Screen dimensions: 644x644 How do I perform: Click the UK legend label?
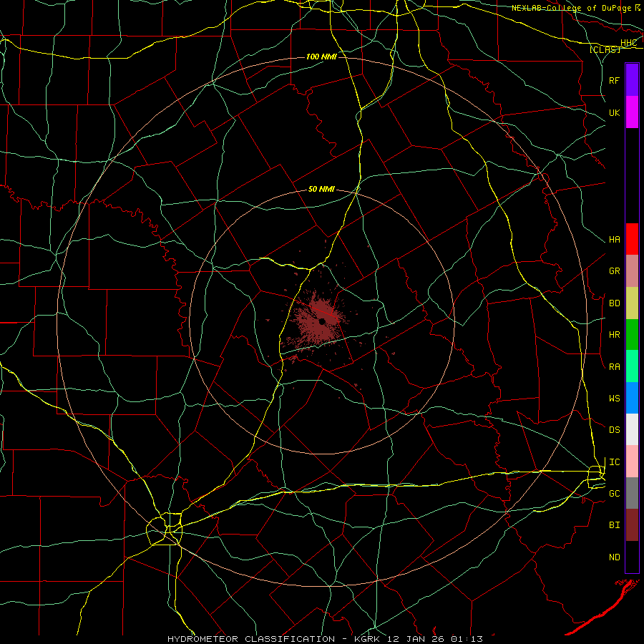(x=615, y=113)
